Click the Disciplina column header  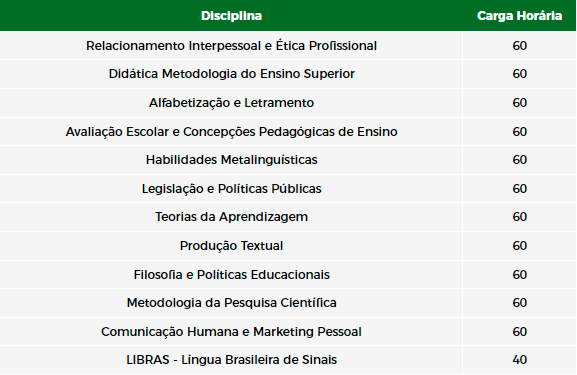click(231, 16)
